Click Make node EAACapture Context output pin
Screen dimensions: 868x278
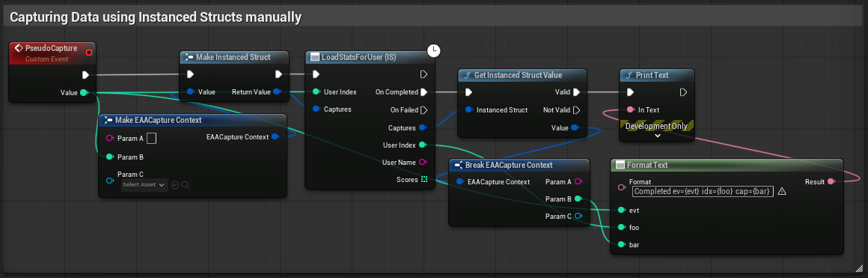pyautogui.click(x=275, y=136)
